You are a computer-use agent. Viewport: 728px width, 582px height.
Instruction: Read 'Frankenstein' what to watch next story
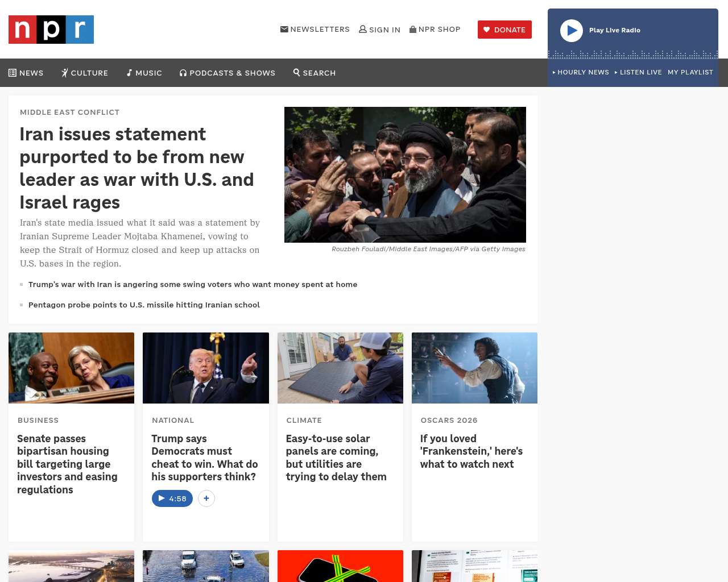tap(471, 451)
